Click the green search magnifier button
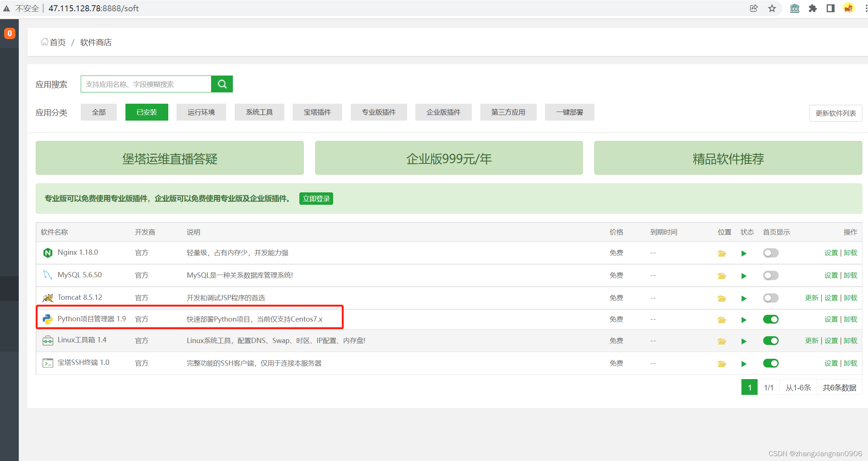Viewport: 868px width, 461px height. pos(222,84)
